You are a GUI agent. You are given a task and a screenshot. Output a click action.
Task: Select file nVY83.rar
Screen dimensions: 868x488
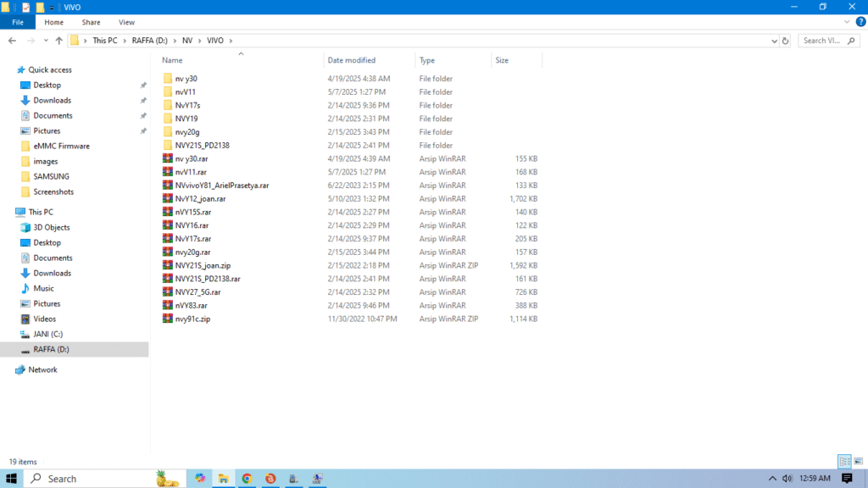191,305
